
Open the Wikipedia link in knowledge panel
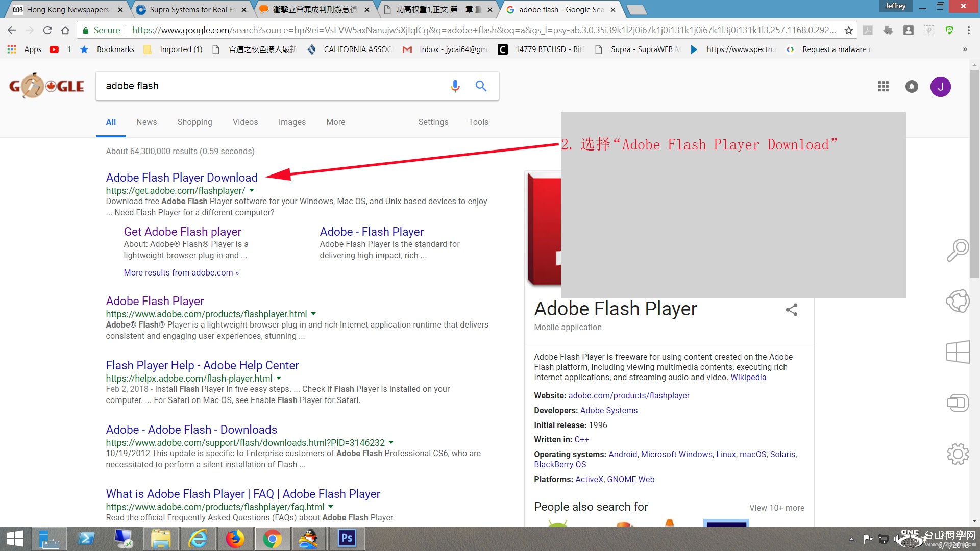[748, 377]
